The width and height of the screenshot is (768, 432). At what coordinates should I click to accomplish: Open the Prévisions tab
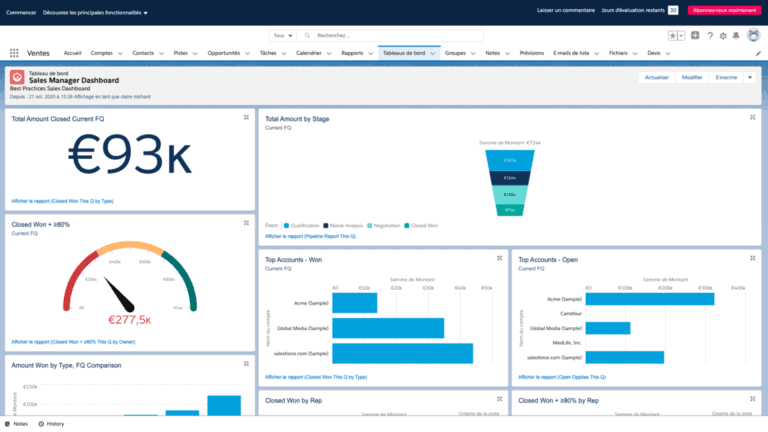532,52
